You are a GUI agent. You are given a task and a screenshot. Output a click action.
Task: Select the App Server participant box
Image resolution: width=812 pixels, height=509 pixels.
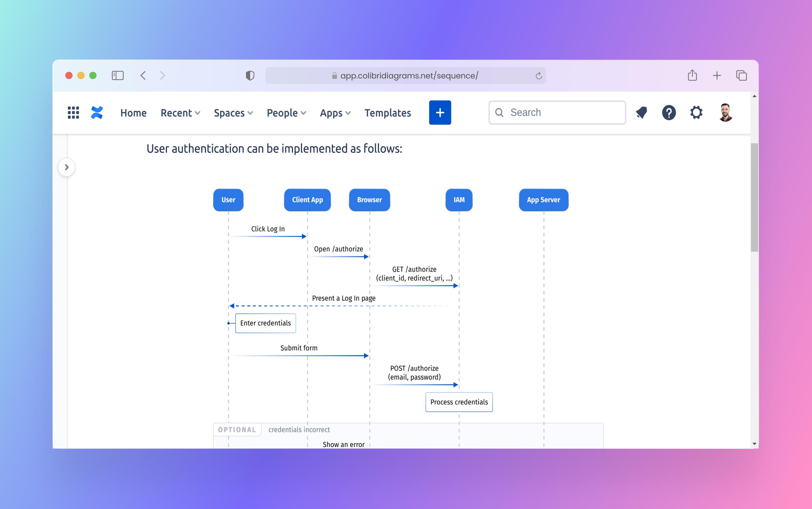543,200
